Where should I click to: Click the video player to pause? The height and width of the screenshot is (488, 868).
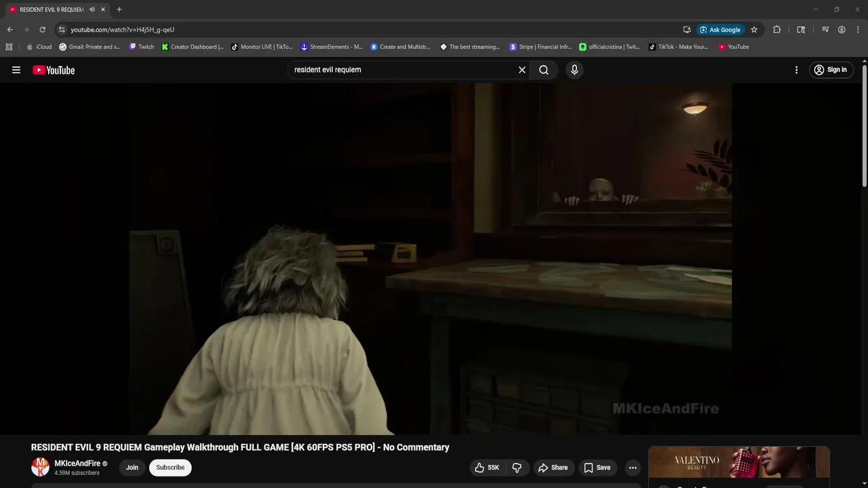click(x=431, y=259)
